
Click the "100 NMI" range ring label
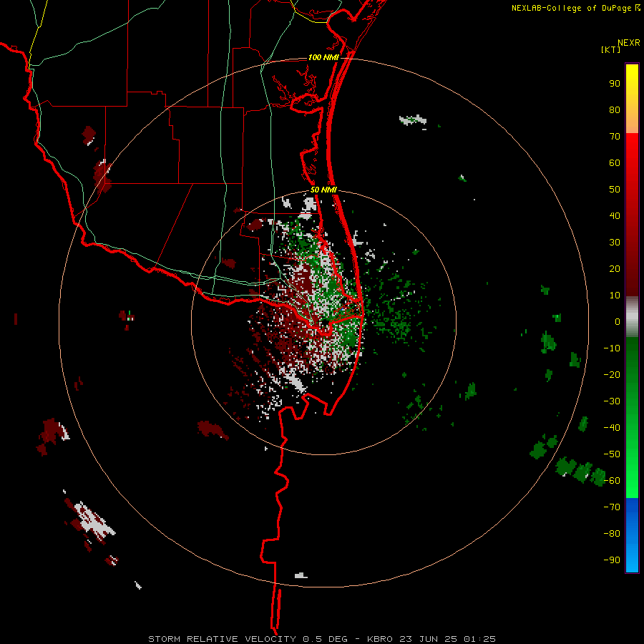tap(323, 57)
